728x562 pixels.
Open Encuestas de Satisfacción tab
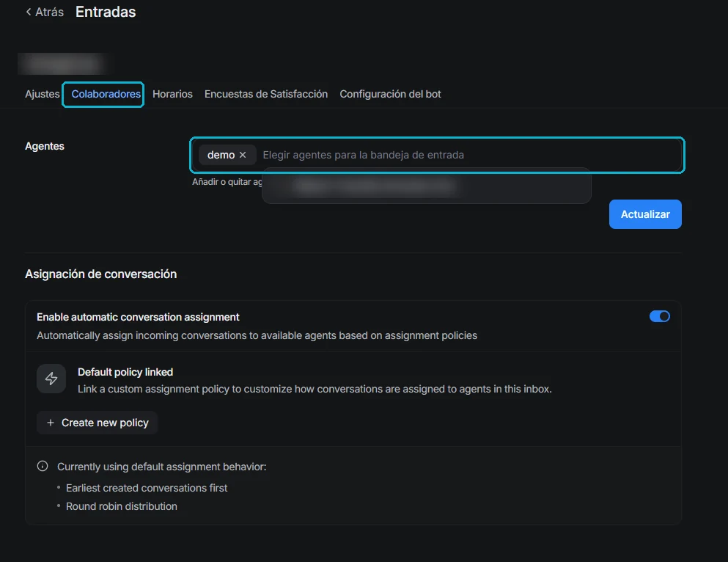tap(266, 94)
